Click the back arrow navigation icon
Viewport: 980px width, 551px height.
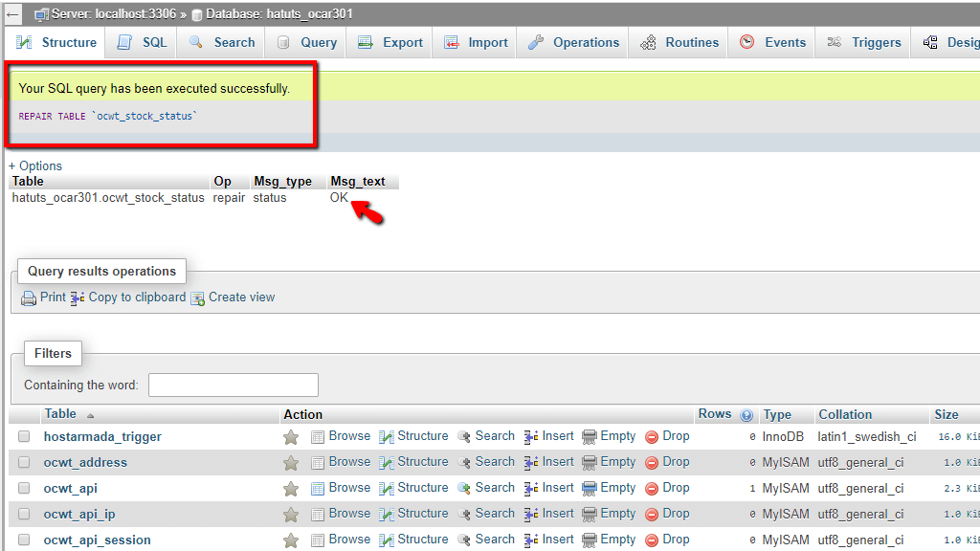point(12,14)
